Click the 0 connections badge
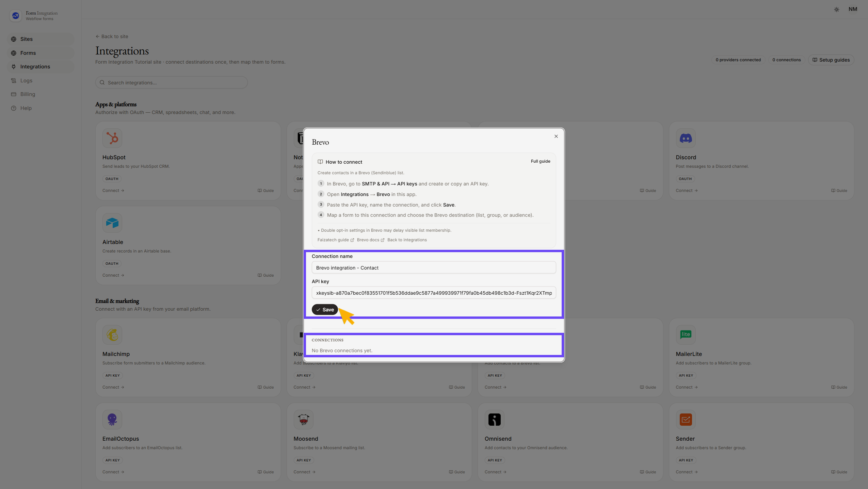The height and width of the screenshot is (489, 868). coord(786,60)
